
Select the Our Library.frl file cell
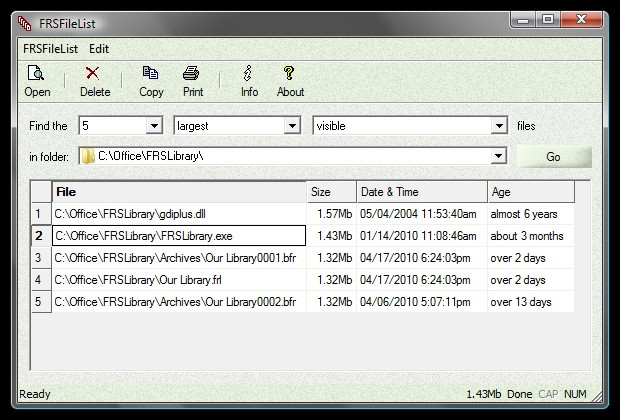click(x=179, y=280)
